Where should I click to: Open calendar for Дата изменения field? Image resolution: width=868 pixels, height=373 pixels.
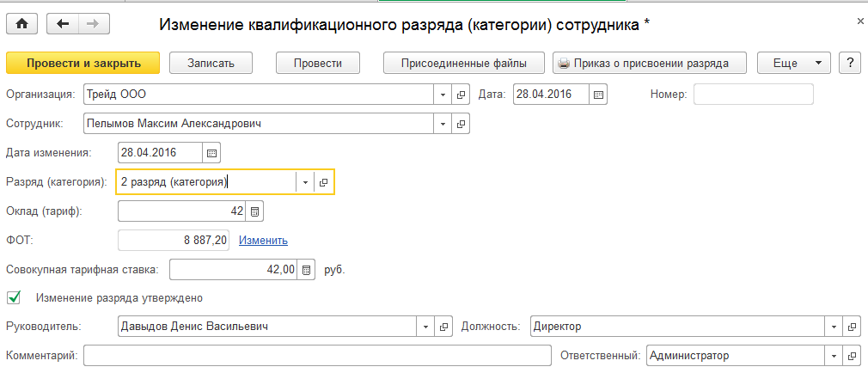[211, 153]
